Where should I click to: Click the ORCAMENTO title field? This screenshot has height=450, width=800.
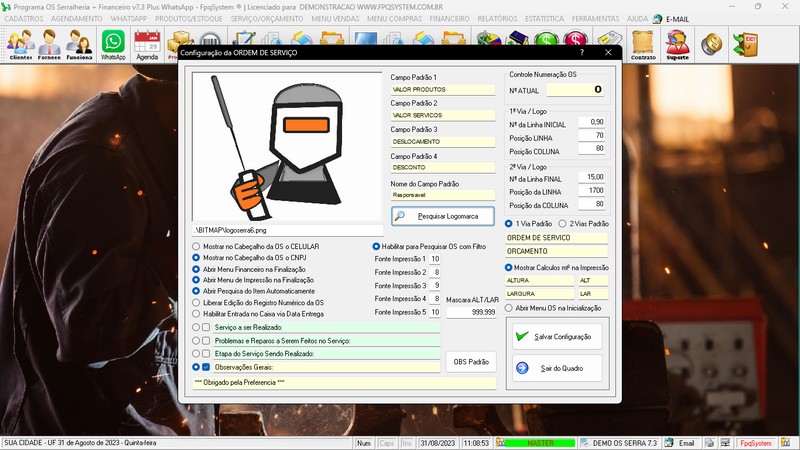(x=557, y=252)
